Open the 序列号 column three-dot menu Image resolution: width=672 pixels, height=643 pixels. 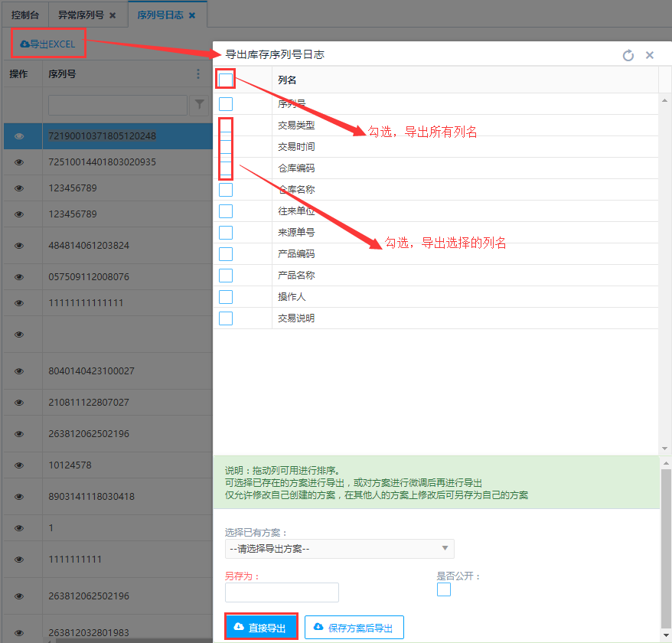coord(198,74)
